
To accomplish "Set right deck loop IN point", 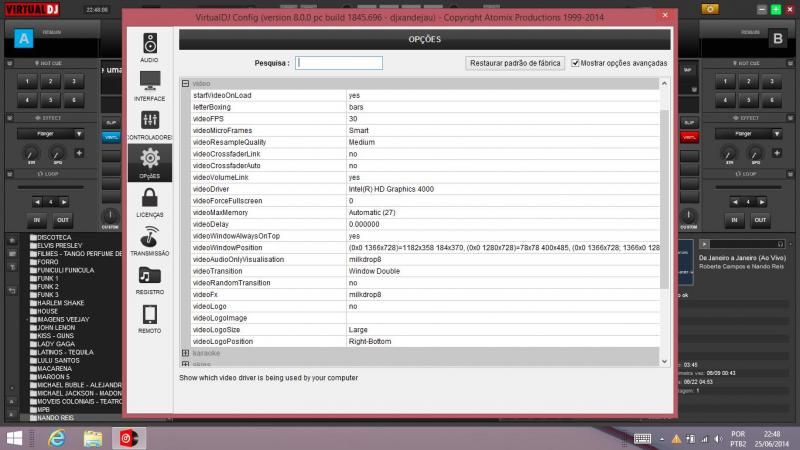I will 734,220.
